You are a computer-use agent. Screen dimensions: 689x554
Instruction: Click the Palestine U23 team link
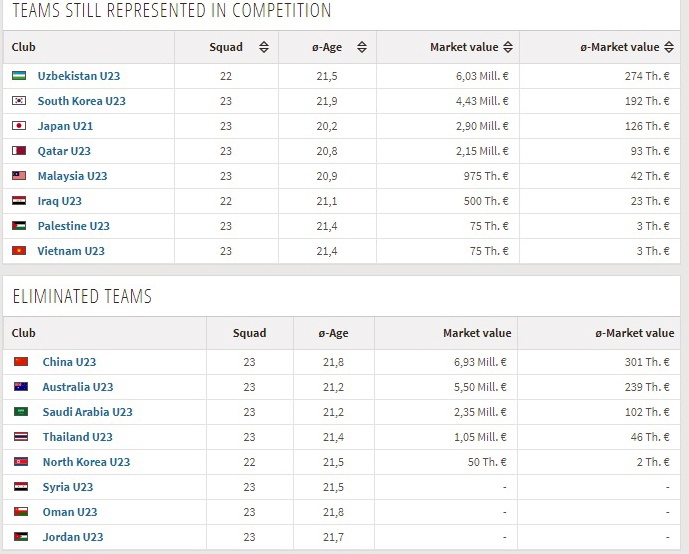coord(74,226)
